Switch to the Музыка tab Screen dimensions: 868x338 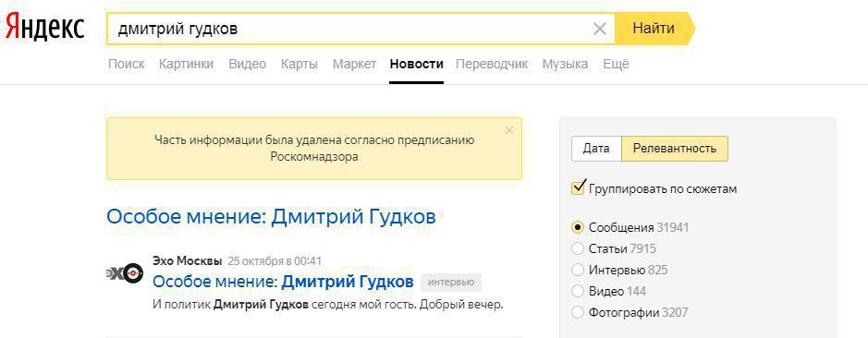[565, 64]
